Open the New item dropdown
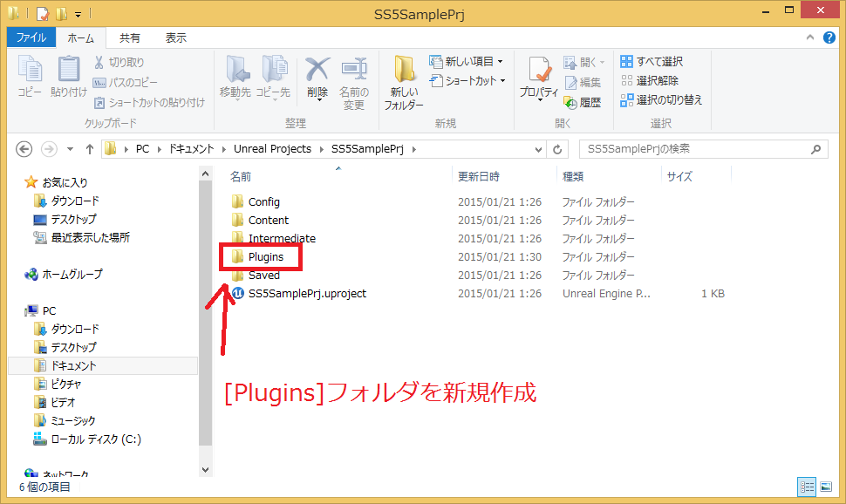Image resolution: width=846 pixels, height=504 pixels. tap(467, 62)
